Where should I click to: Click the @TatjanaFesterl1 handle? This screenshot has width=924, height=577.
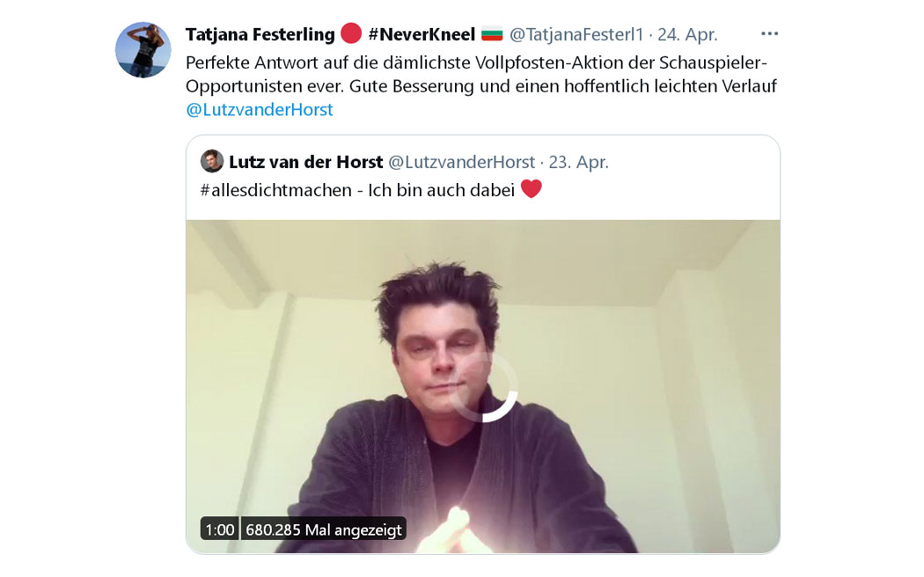point(576,34)
